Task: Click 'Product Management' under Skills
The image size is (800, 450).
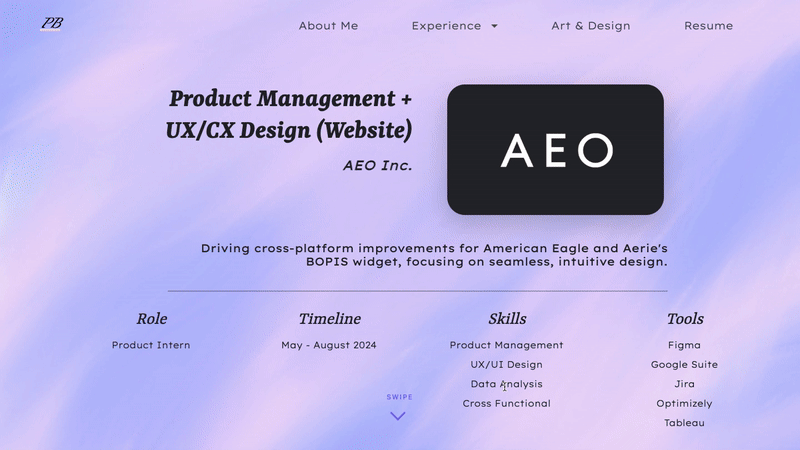Action: click(x=506, y=345)
